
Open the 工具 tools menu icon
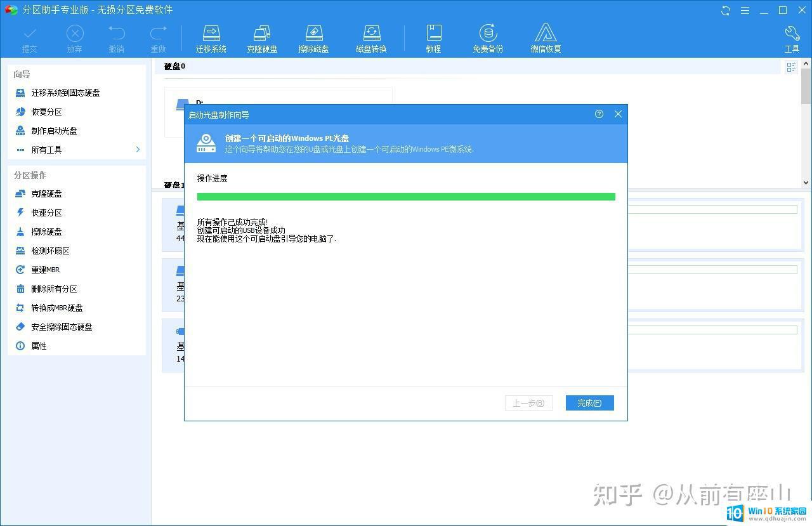click(792, 39)
